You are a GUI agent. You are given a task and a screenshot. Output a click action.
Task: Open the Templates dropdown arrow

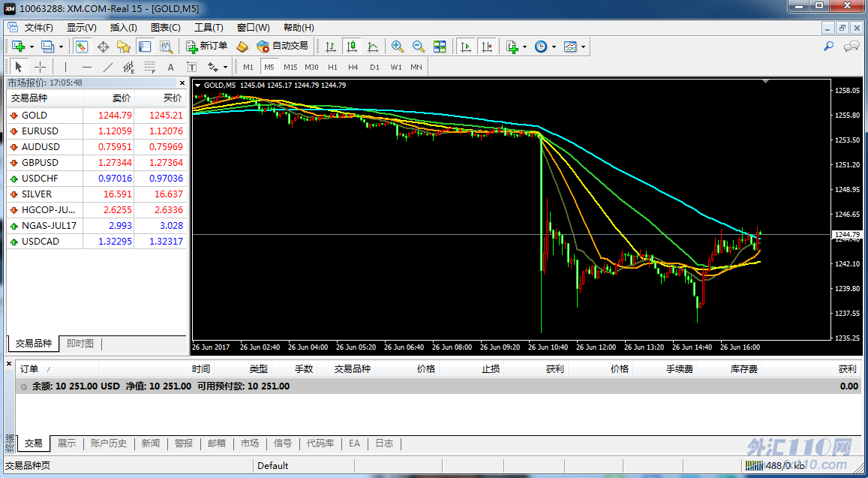(x=583, y=47)
